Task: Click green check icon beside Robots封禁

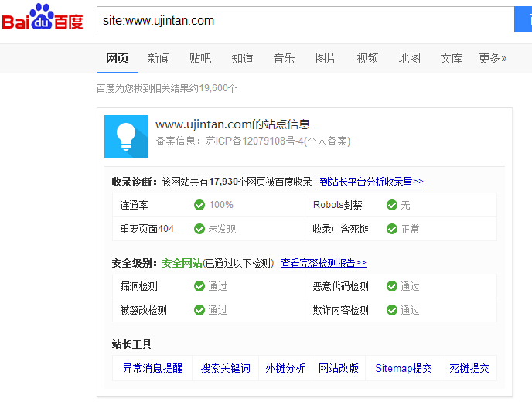Action: [392, 205]
